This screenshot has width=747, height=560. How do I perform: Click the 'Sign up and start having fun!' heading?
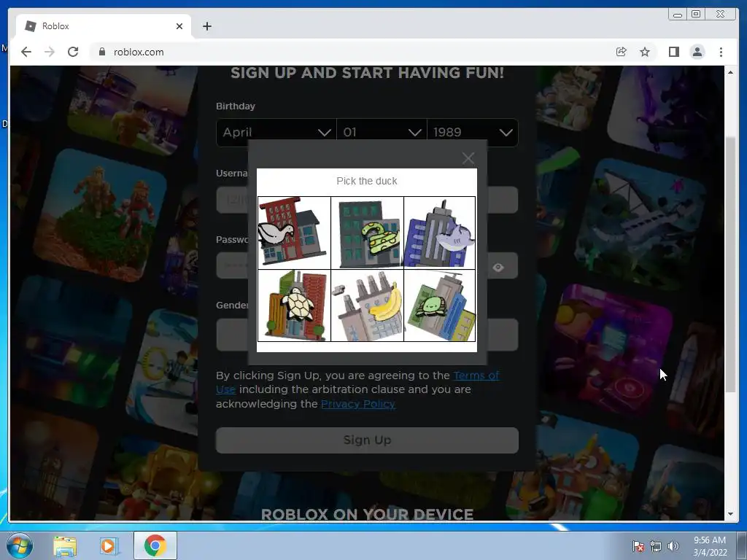coord(368,73)
